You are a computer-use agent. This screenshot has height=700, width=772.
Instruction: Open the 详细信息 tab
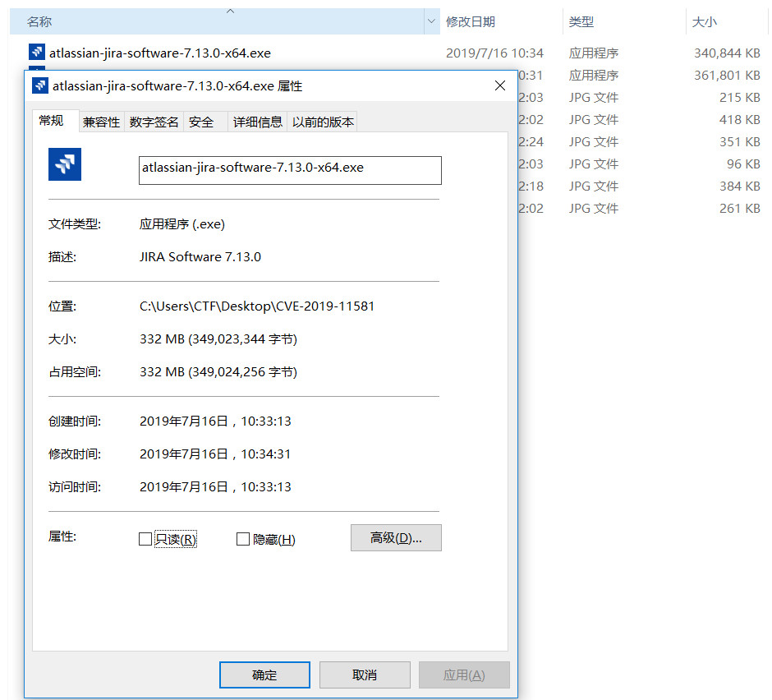click(257, 122)
